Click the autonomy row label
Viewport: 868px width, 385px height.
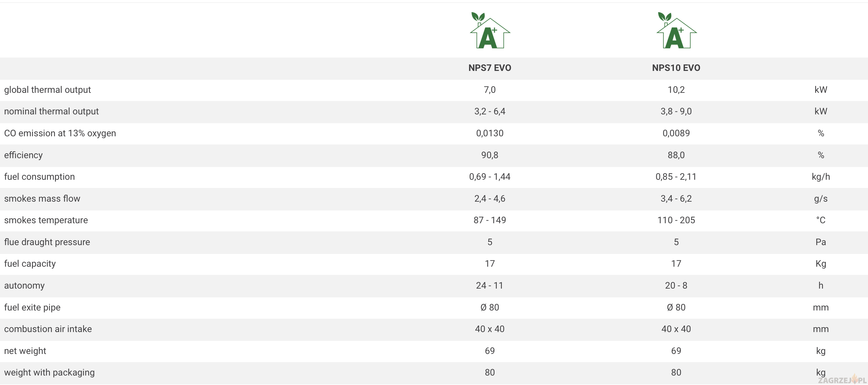tap(24, 286)
